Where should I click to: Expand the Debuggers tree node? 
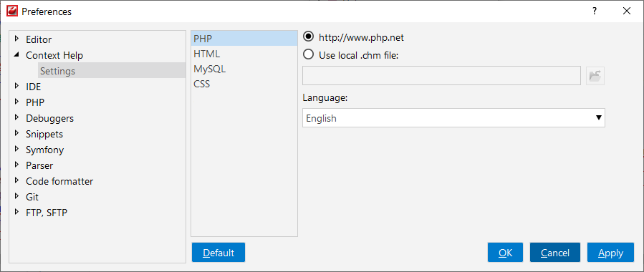(x=16, y=117)
